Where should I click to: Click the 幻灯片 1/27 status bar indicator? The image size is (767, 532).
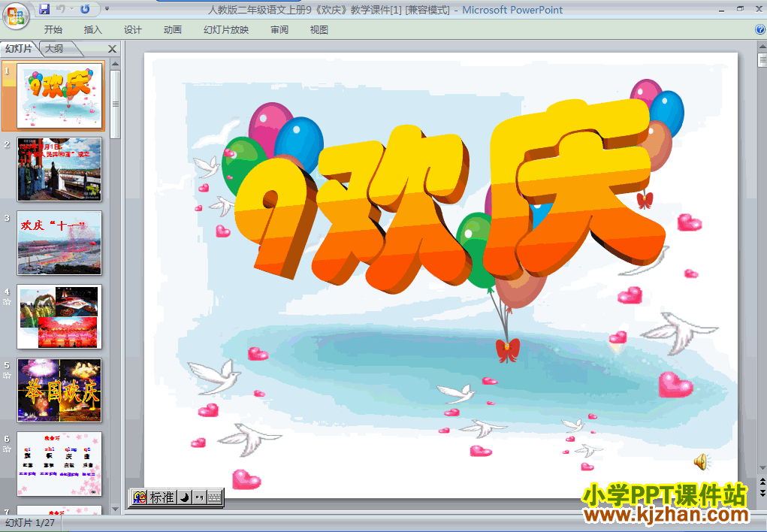tap(30, 523)
